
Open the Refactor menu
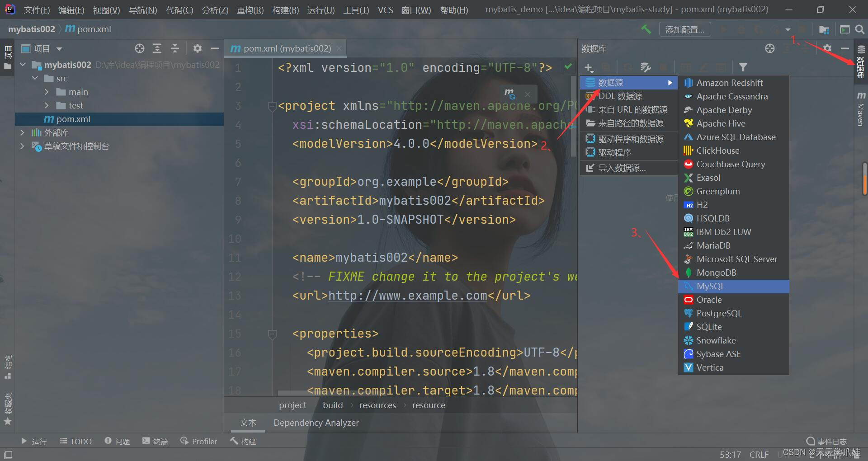coord(250,10)
